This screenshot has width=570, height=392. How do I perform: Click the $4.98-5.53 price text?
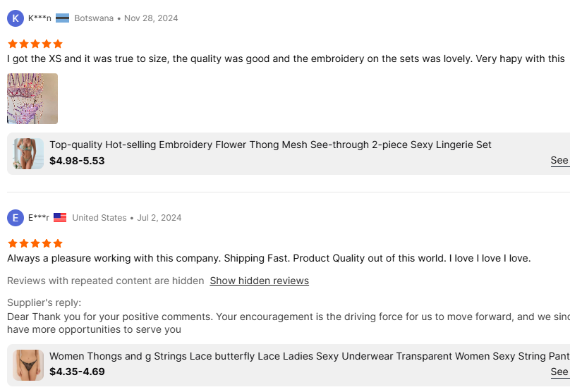pos(77,161)
